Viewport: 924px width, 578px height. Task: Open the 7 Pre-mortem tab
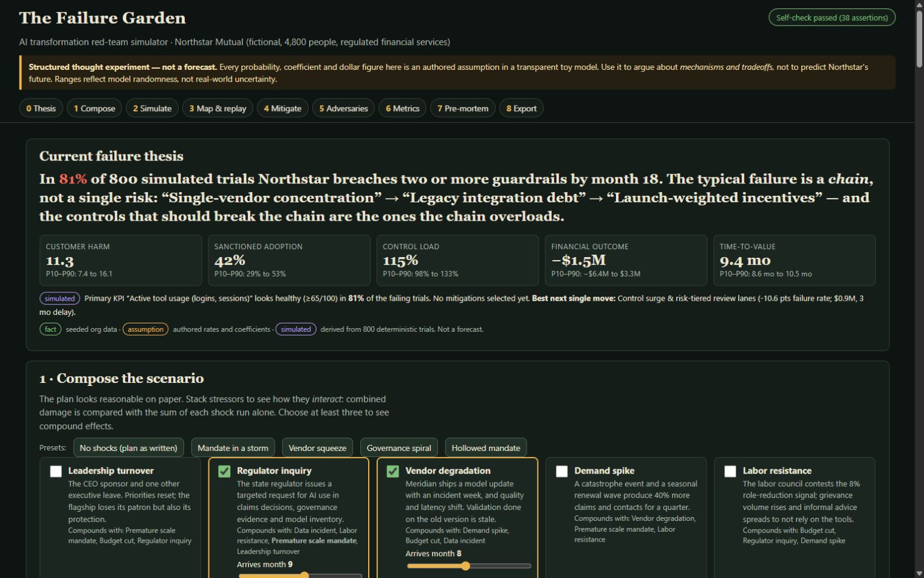click(x=463, y=108)
